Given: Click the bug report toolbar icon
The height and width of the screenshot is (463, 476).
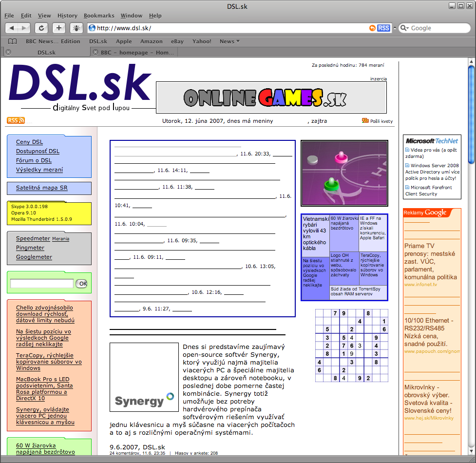Looking at the screenshot, I should pyautogui.click(x=76, y=28).
